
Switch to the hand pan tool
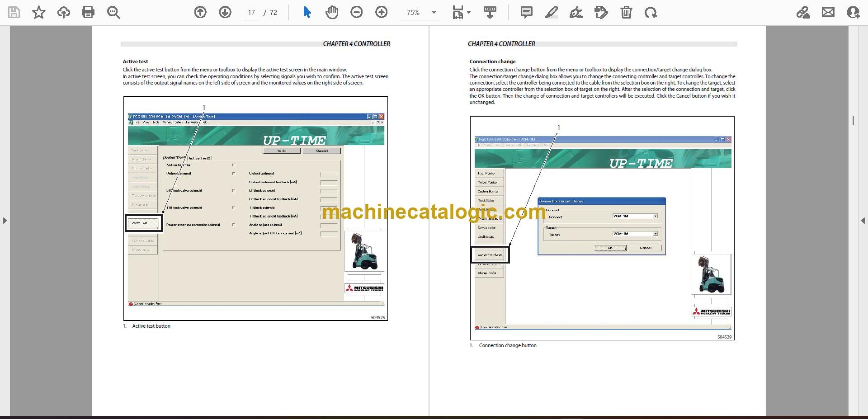(x=332, y=12)
